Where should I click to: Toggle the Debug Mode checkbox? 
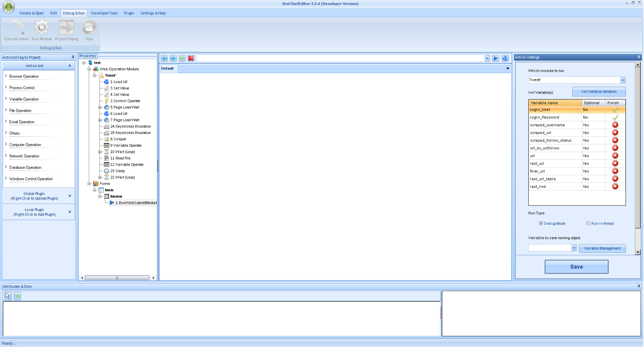tap(541, 223)
